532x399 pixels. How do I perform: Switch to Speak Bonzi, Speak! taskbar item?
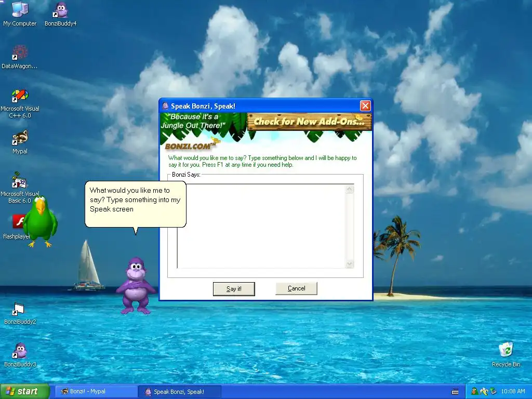point(180,392)
